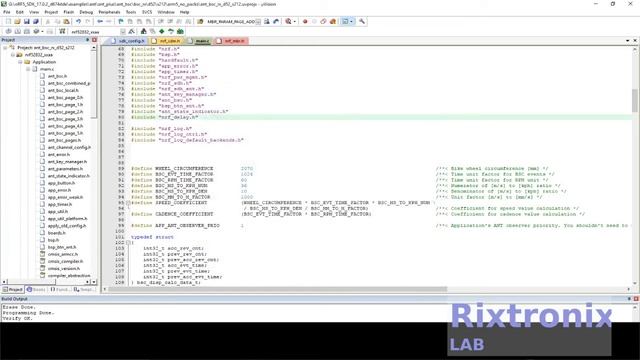Start or stop debug session
Screen dimensions: 640x360
(x=289, y=21)
